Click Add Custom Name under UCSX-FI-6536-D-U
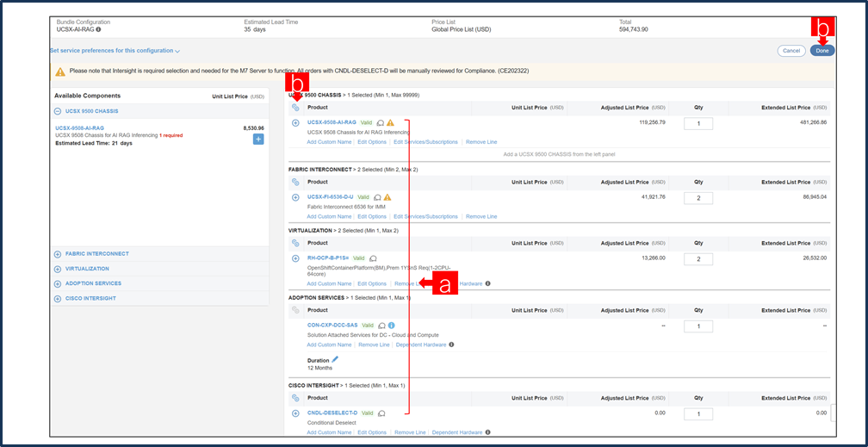 pos(329,216)
